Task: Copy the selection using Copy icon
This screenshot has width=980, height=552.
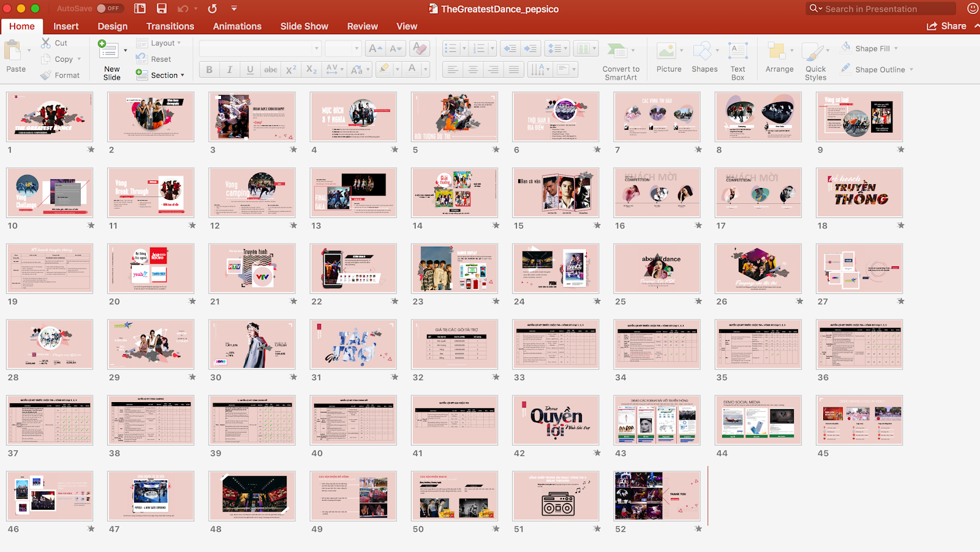Action: click(46, 59)
